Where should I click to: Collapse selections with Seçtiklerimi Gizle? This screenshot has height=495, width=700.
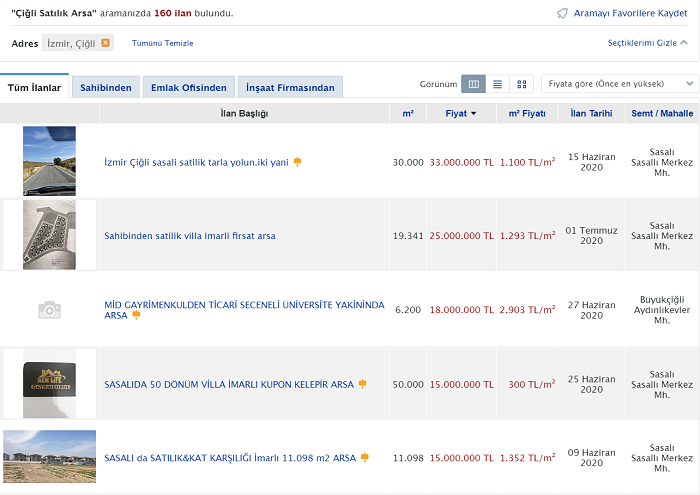(647, 43)
